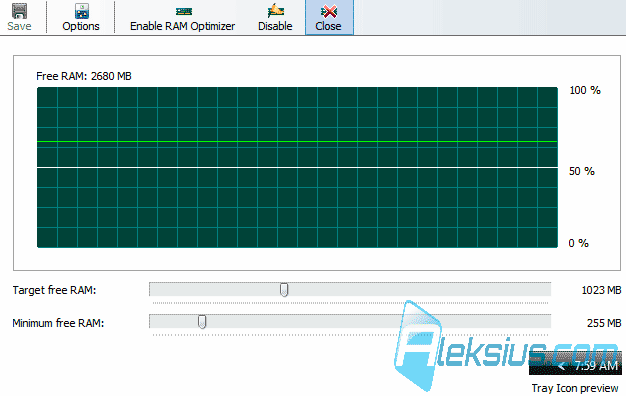
Task: Click the Disable text label
Action: tap(275, 26)
